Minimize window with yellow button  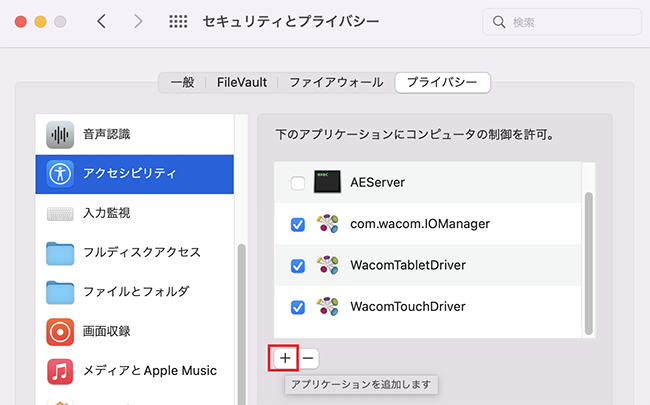(40, 22)
